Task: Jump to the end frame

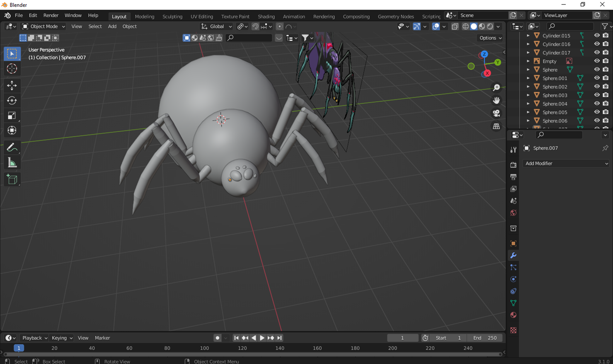Action: pos(279,338)
